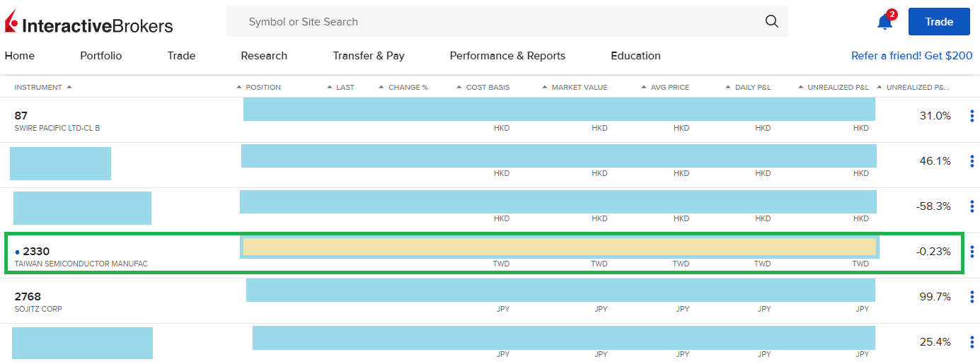Open the Portfolio menu

click(101, 56)
